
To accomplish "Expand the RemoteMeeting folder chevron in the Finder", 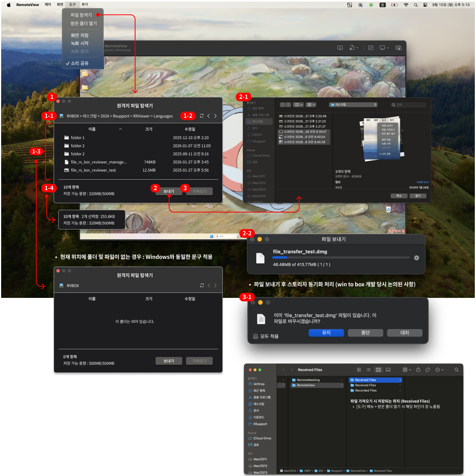I will (342, 380).
